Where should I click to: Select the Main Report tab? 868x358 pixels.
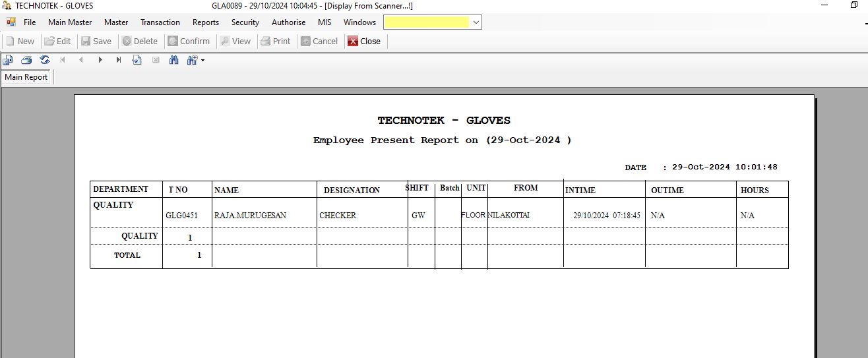pos(26,77)
